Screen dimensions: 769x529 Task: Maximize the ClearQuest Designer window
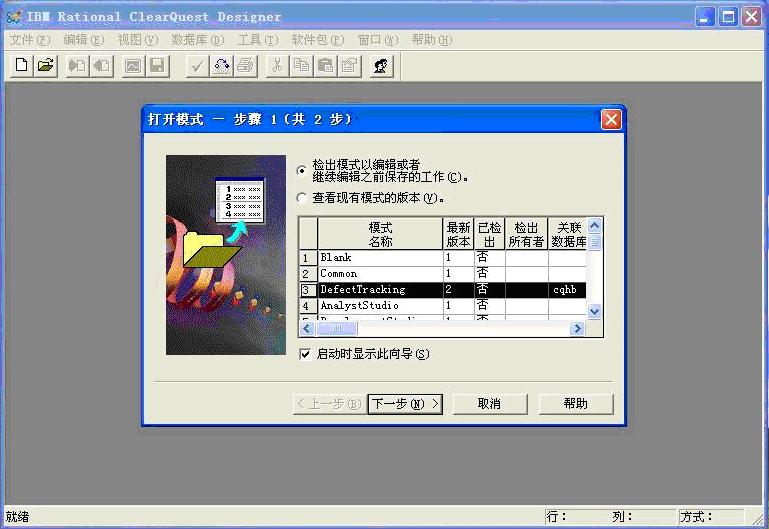point(728,17)
